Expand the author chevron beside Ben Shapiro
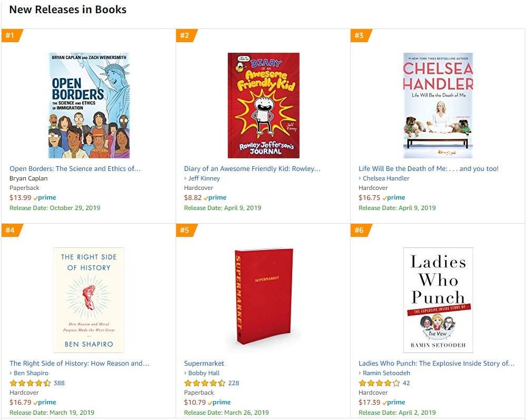Screen dimensions: 531x420 tap(12, 373)
